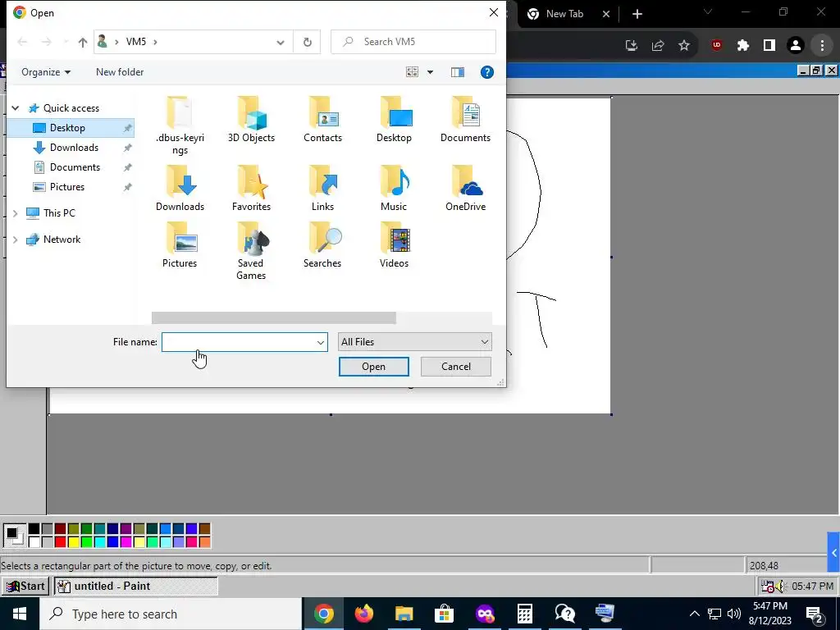Click Chrome's share page icon

pyautogui.click(x=658, y=46)
